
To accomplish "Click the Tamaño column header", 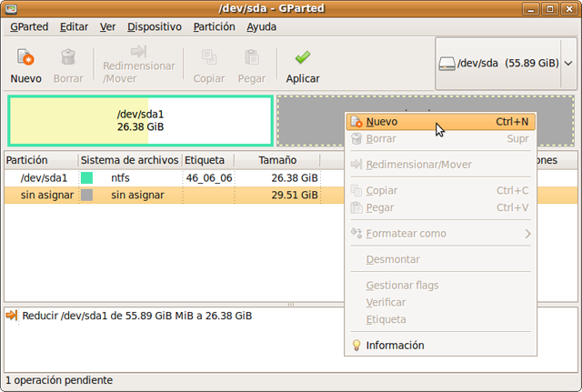I will click(276, 160).
